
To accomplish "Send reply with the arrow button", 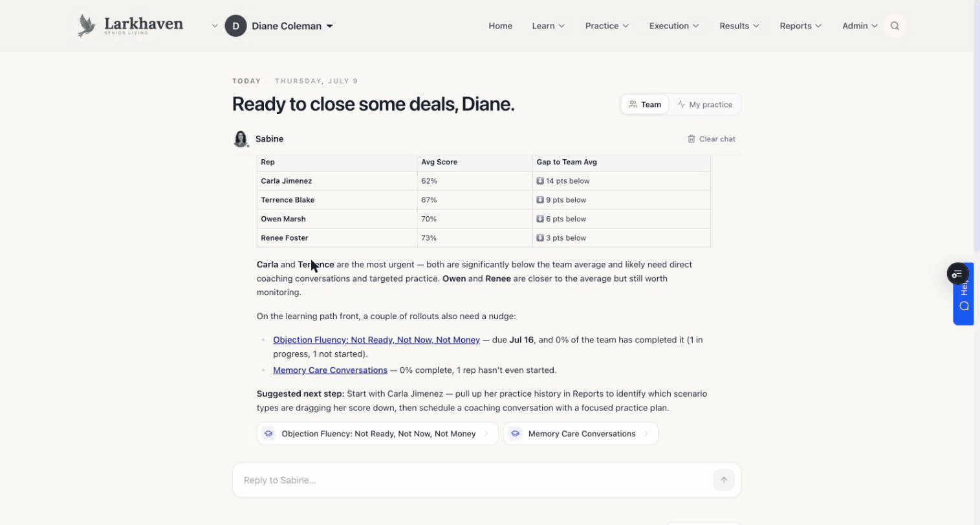I will click(x=724, y=480).
